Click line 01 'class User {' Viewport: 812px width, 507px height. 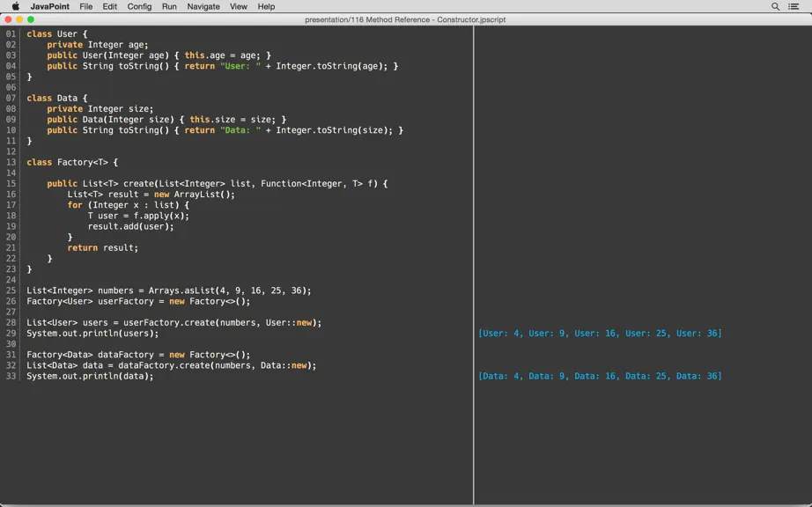57,33
